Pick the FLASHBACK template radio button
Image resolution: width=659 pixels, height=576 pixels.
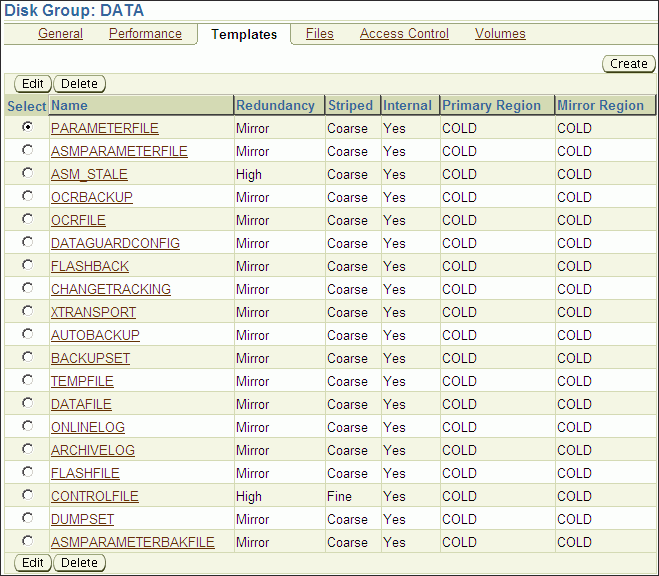27,265
